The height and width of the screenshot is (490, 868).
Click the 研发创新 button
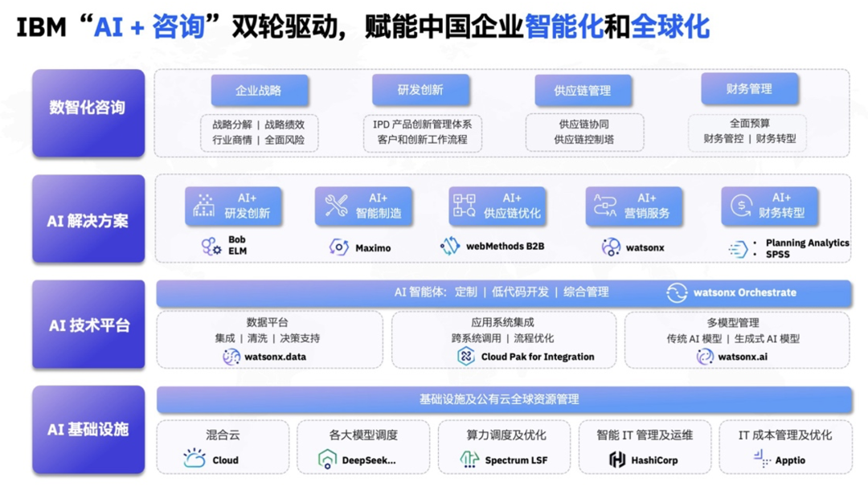(x=420, y=90)
